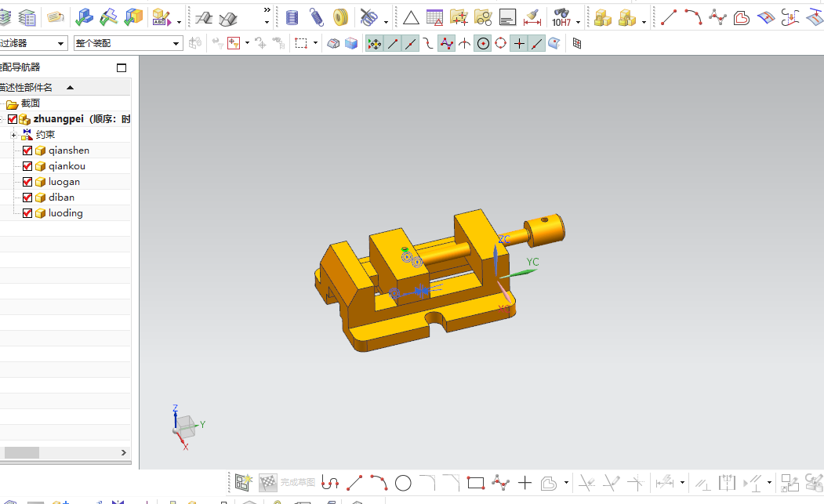
Task: Open the dropdown arrow next to 10H7
Action: (x=579, y=23)
